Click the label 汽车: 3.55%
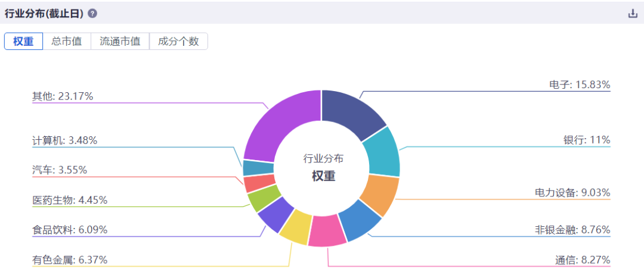The width and height of the screenshot is (644, 275). 60,170
